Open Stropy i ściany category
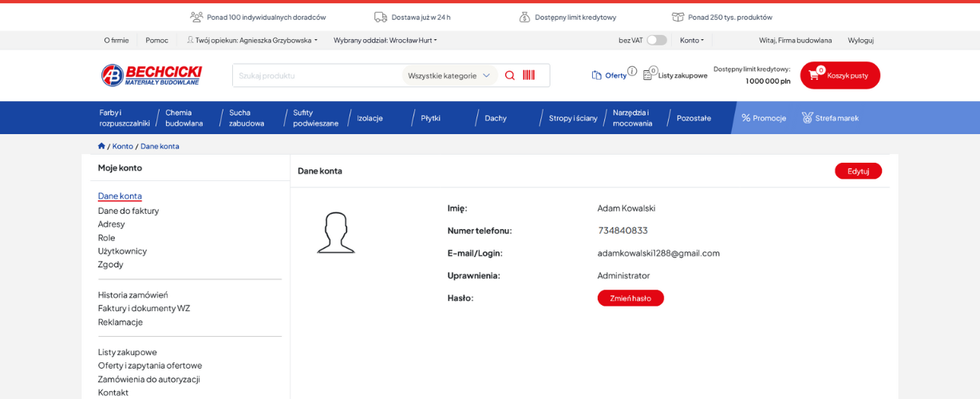This screenshot has width=980, height=399. pyautogui.click(x=573, y=118)
